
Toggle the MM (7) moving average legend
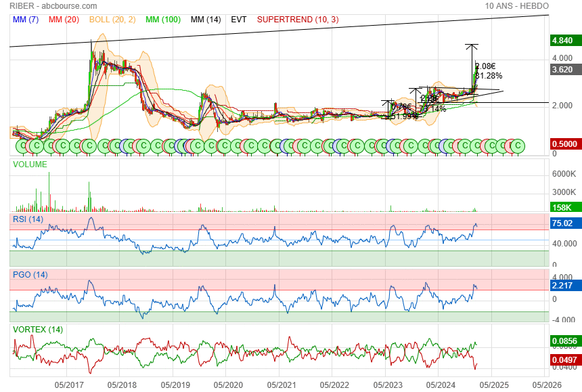(26, 20)
